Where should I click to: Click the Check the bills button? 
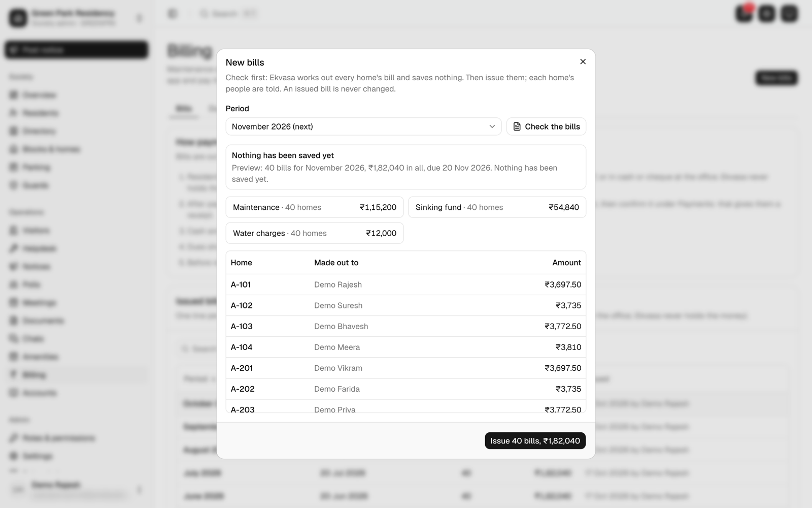click(x=546, y=126)
